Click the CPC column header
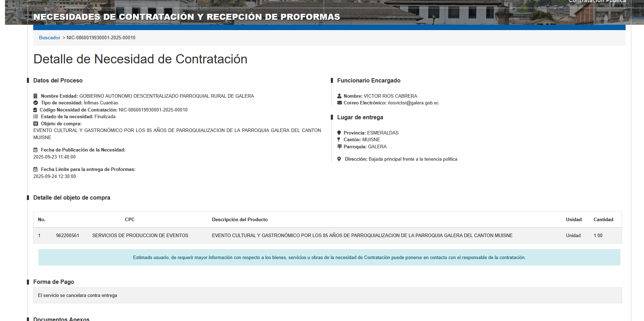Screen dimensions: 644x321 coord(130,219)
